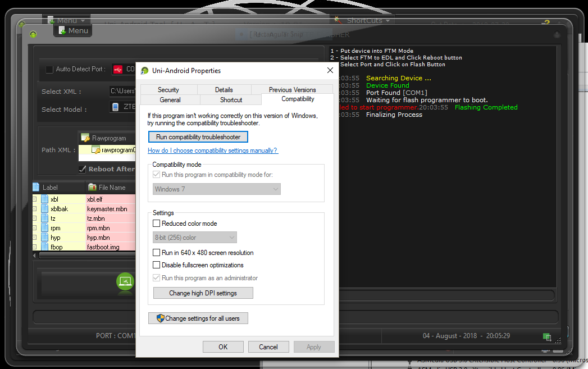Click Change settings for all users button
This screenshot has height=369, width=588.
[x=198, y=318]
